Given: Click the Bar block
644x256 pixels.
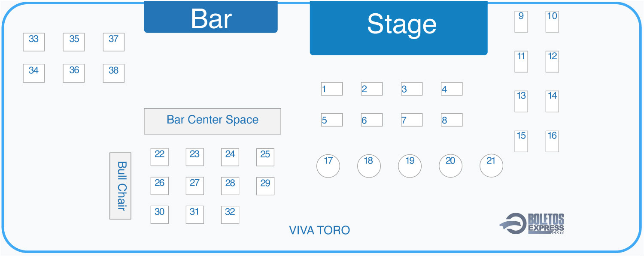Looking at the screenshot, I should coord(211,17).
